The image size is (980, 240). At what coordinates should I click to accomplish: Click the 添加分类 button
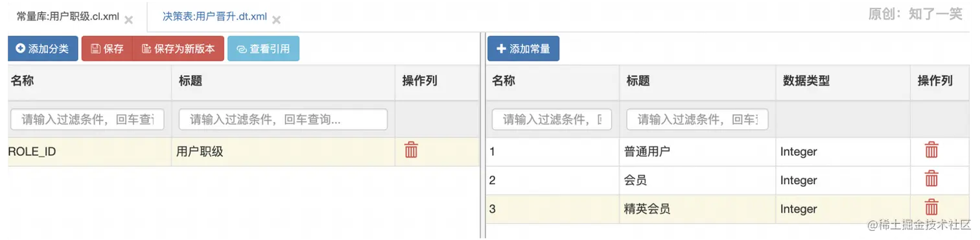pyautogui.click(x=43, y=49)
